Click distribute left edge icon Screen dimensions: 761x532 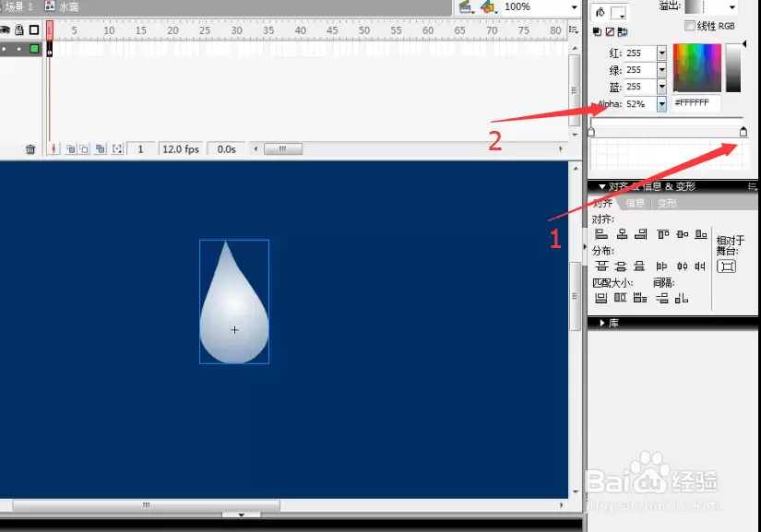[661, 266]
